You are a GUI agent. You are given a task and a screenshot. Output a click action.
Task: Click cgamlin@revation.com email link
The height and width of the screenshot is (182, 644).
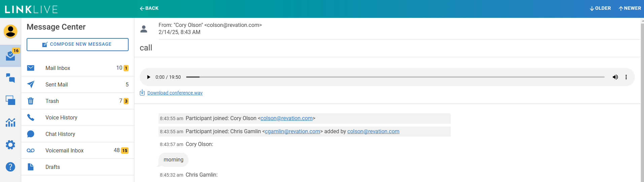click(x=292, y=132)
